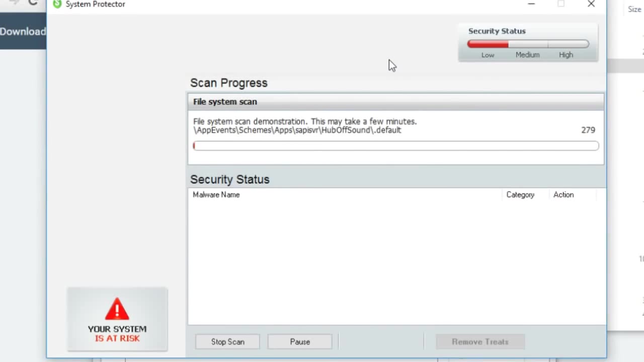The width and height of the screenshot is (644, 362).
Task: Minimize the System Protector window
Action: pyautogui.click(x=531, y=4)
